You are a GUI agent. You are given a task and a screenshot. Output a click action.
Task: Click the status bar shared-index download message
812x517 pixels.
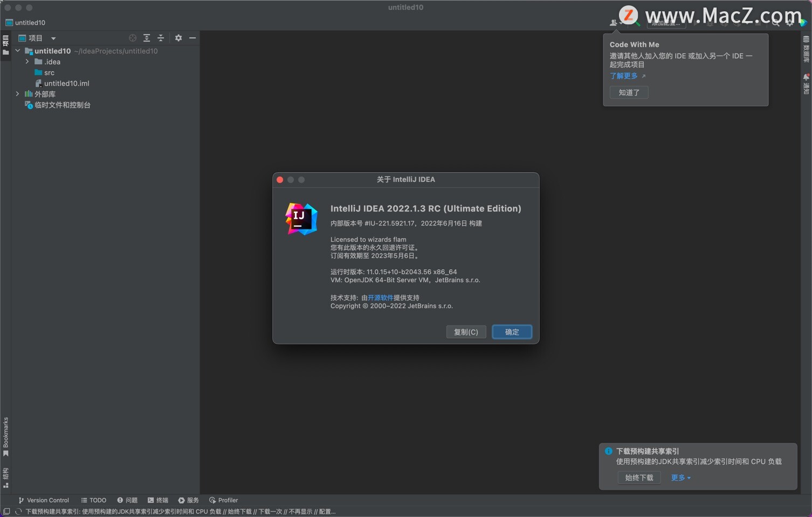181,512
